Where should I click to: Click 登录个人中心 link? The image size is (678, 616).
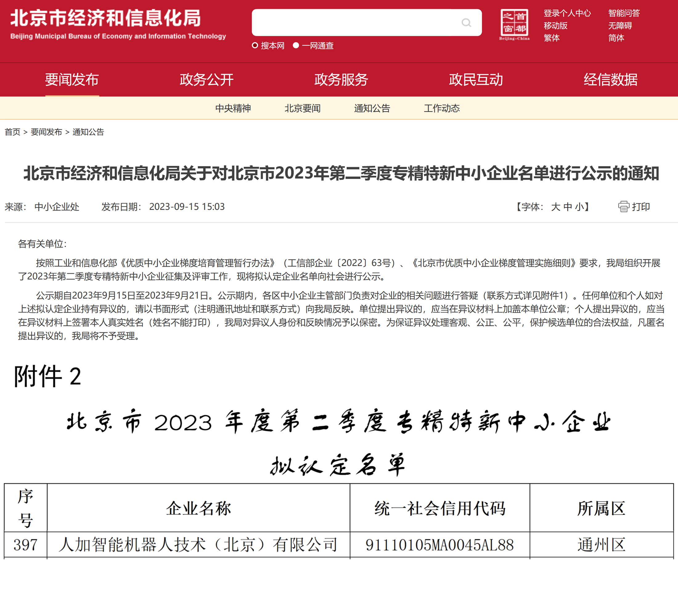(x=567, y=13)
